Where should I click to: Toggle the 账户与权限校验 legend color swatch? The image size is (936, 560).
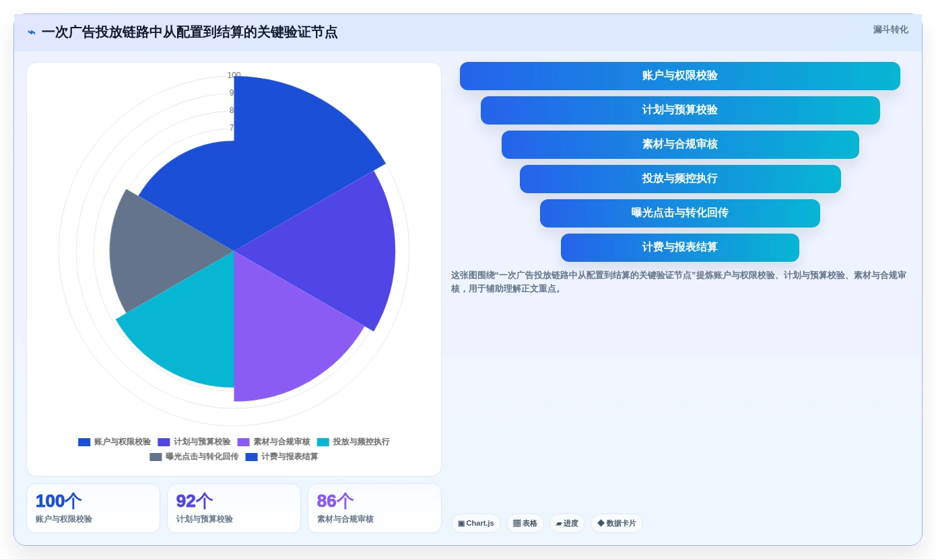click(84, 442)
